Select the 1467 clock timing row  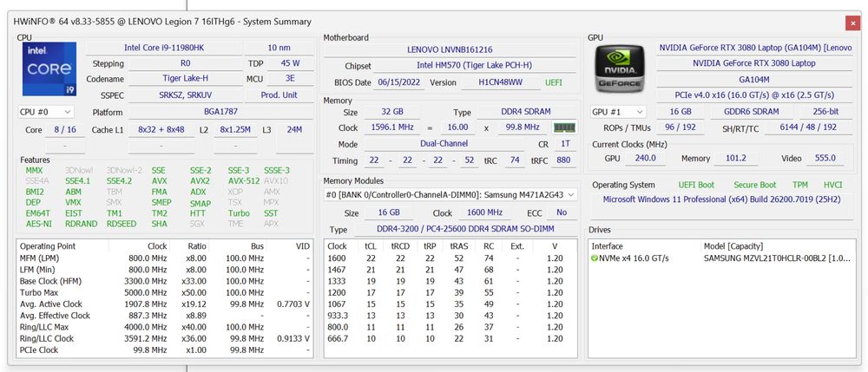[450, 270]
